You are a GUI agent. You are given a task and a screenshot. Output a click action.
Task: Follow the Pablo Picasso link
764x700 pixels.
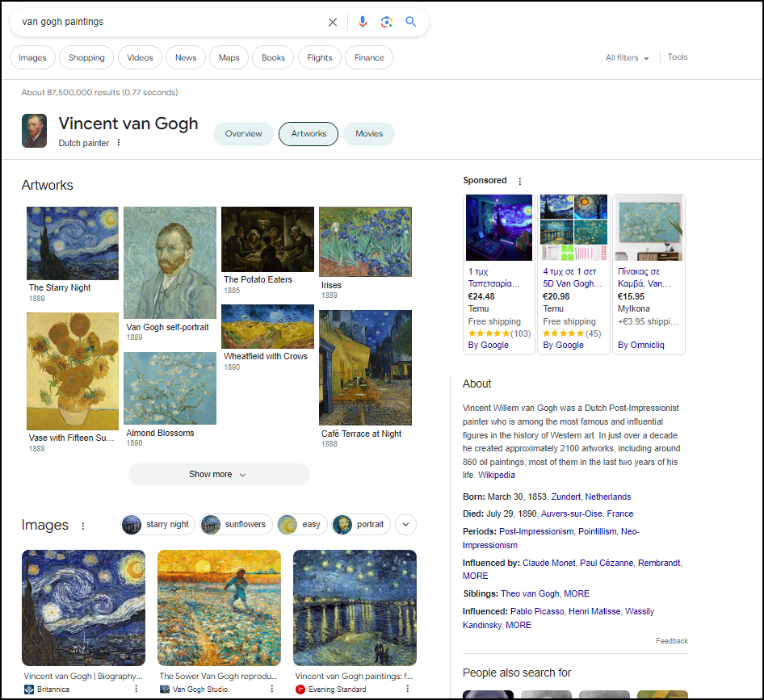tap(537, 612)
